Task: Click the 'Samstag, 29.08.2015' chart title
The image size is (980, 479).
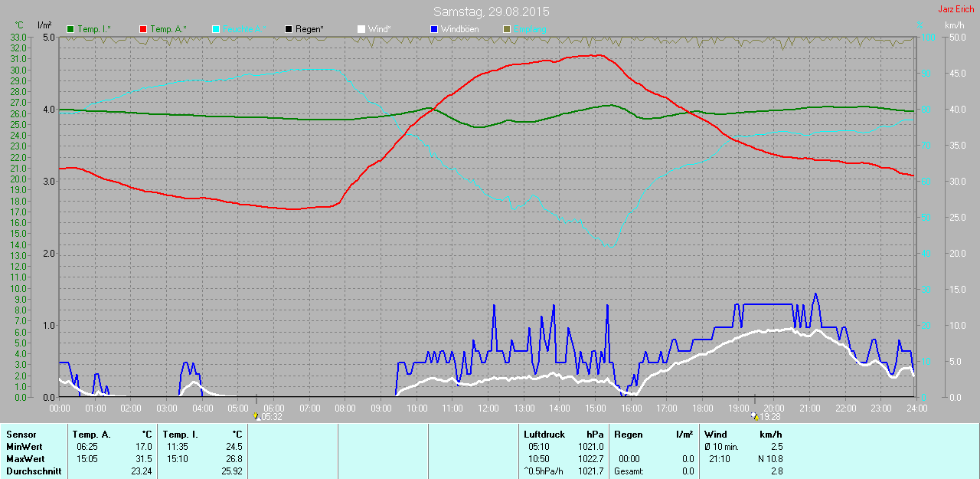Action: (x=491, y=11)
